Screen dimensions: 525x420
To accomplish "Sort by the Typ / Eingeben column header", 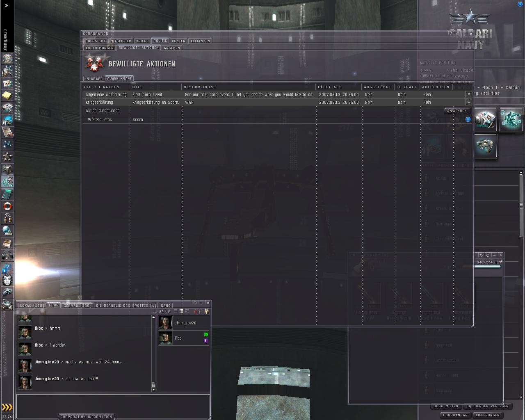I will coord(106,87).
